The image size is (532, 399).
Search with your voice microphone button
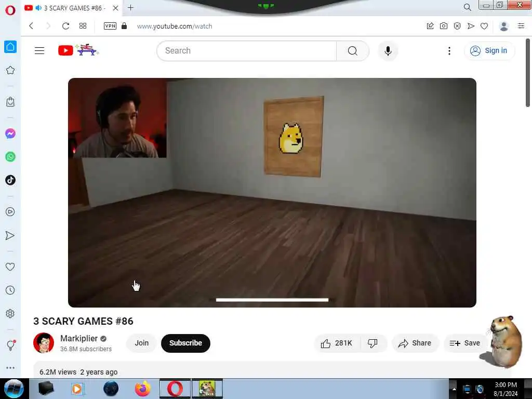pos(388,51)
